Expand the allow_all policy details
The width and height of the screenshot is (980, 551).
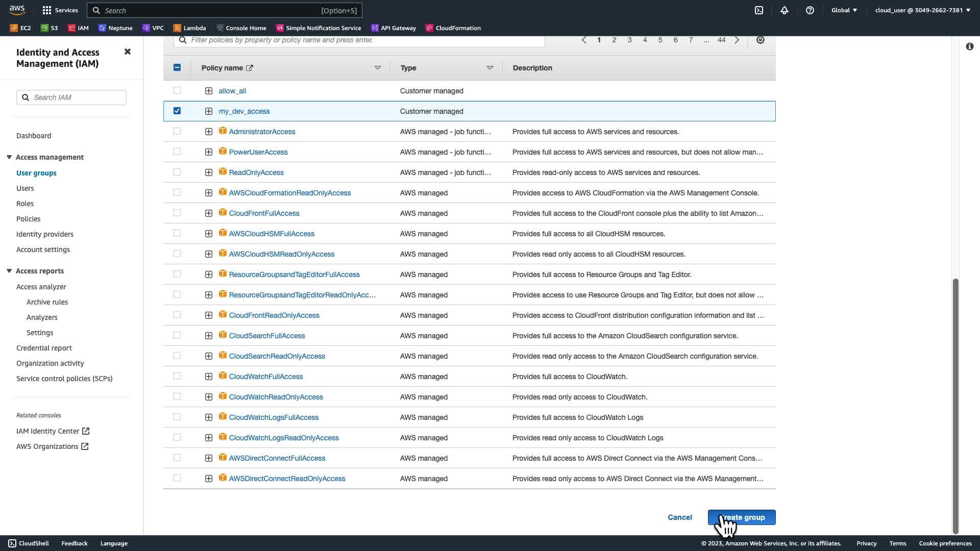209,91
